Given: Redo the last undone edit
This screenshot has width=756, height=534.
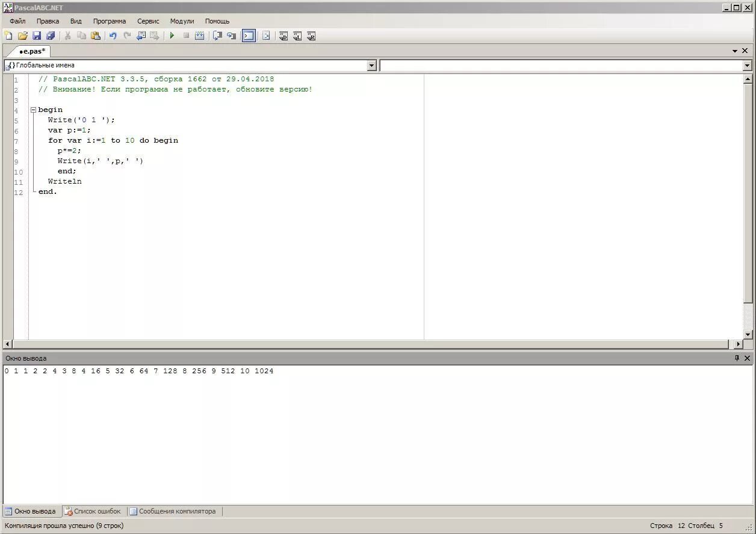Looking at the screenshot, I should point(127,36).
